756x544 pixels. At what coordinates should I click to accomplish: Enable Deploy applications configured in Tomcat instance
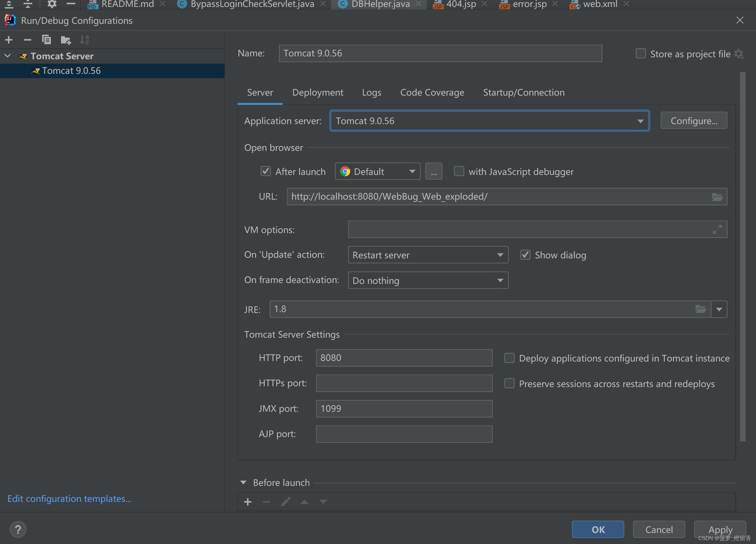[509, 358]
